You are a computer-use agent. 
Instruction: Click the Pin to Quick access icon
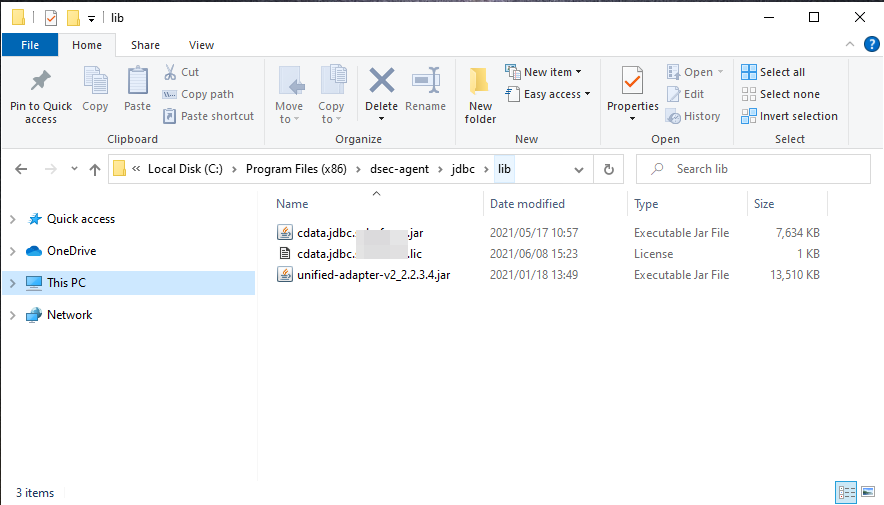[41, 82]
